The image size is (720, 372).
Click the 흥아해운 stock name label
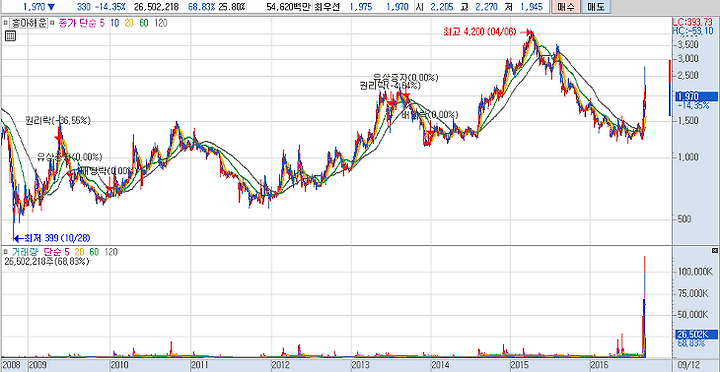[x=28, y=23]
